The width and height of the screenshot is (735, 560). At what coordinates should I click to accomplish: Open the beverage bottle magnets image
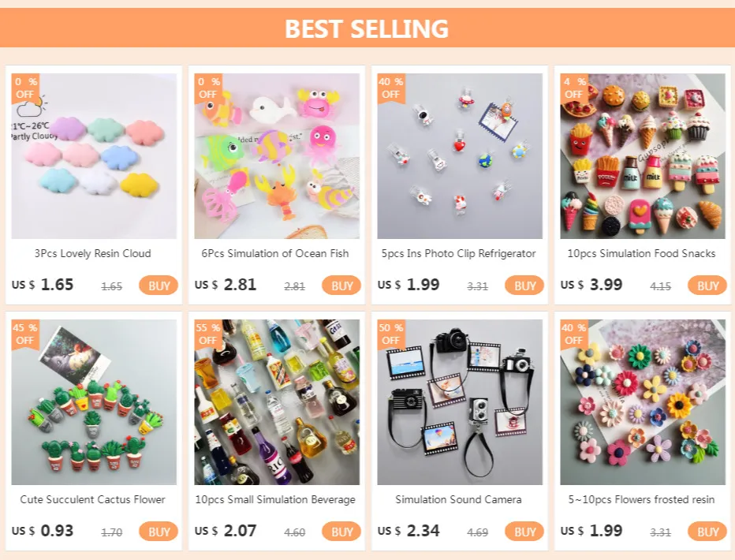(277, 402)
